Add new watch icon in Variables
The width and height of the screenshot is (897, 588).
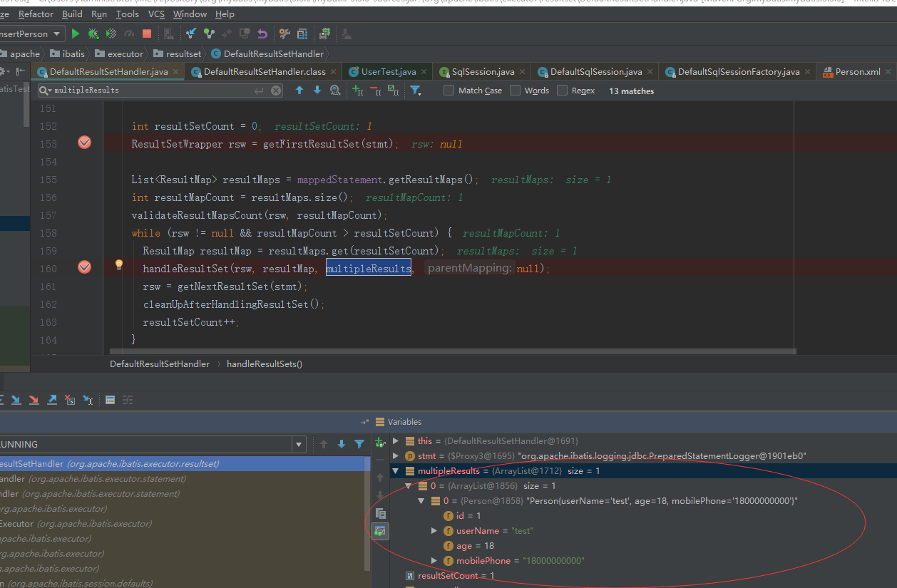coord(380,443)
